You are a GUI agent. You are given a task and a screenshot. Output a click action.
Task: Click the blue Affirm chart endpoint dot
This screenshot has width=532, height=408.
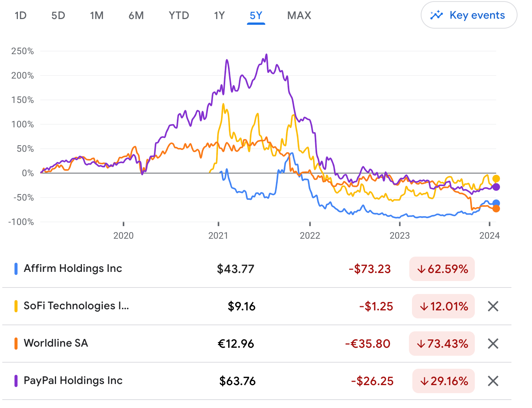pyautogui.click(x=496, y=203)
